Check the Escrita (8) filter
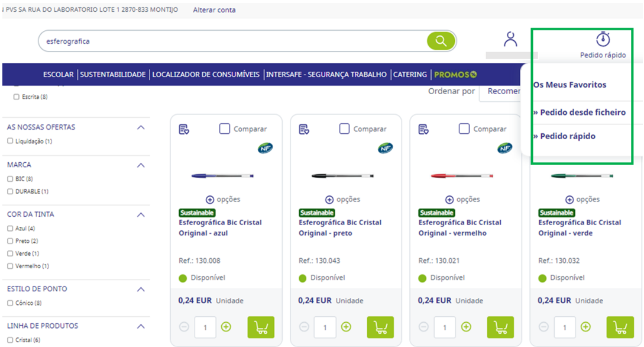The width and height of the screenshot is (644, 347). point(17,97)
